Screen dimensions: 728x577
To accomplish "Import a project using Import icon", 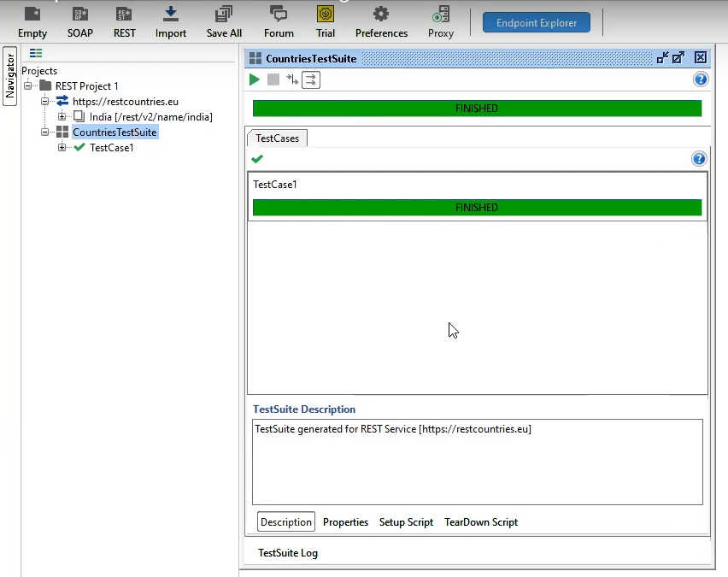I will pyautogui.click(x=171, y=21).
